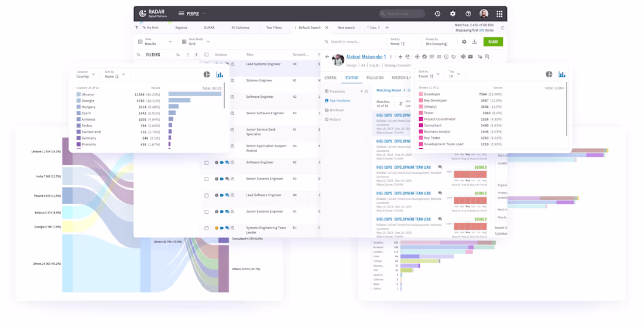Toggle the select-all checkbox in grid header
The width and height of the screenshot is (644, 327).
pos(207,54)
